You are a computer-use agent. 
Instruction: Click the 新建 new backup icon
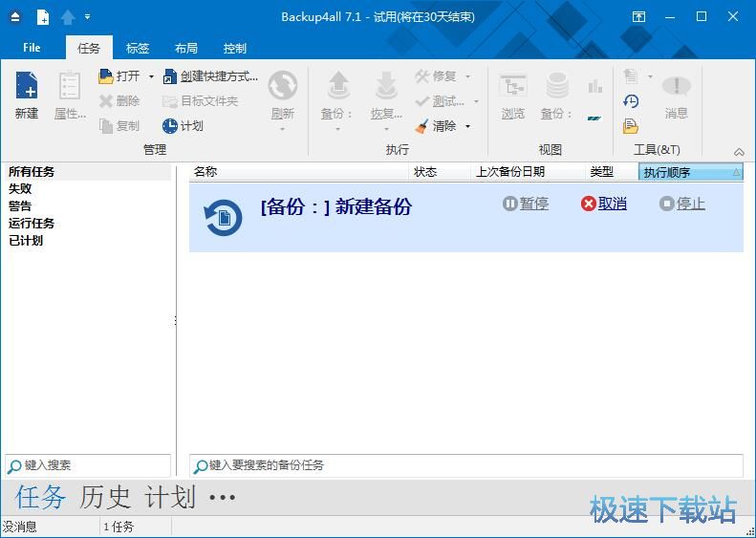click(27, 87)
